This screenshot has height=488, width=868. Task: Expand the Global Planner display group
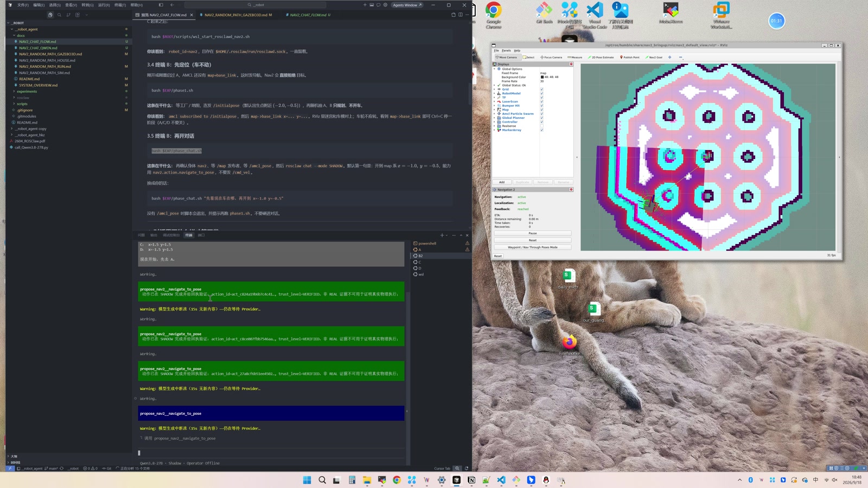494,118
